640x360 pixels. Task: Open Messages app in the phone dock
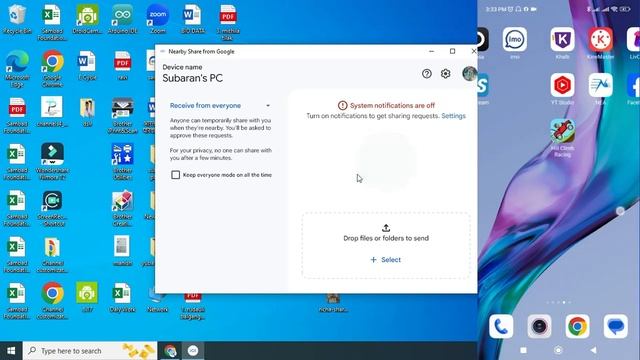(x=615, y=327)
